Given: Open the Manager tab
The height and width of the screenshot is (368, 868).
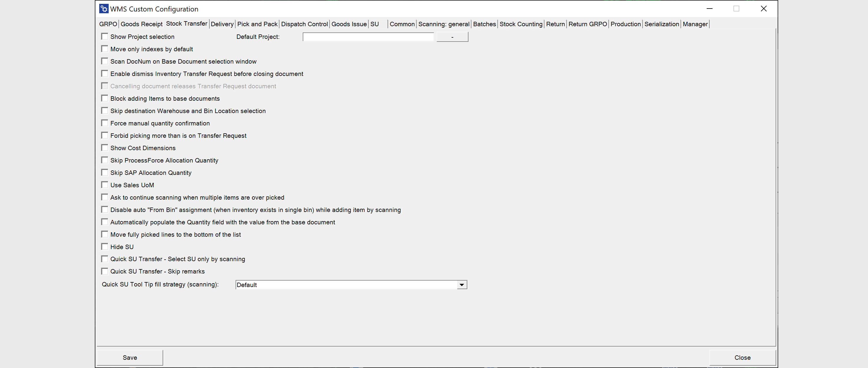Looking at the screenshot, I should (x=695, y=24).
